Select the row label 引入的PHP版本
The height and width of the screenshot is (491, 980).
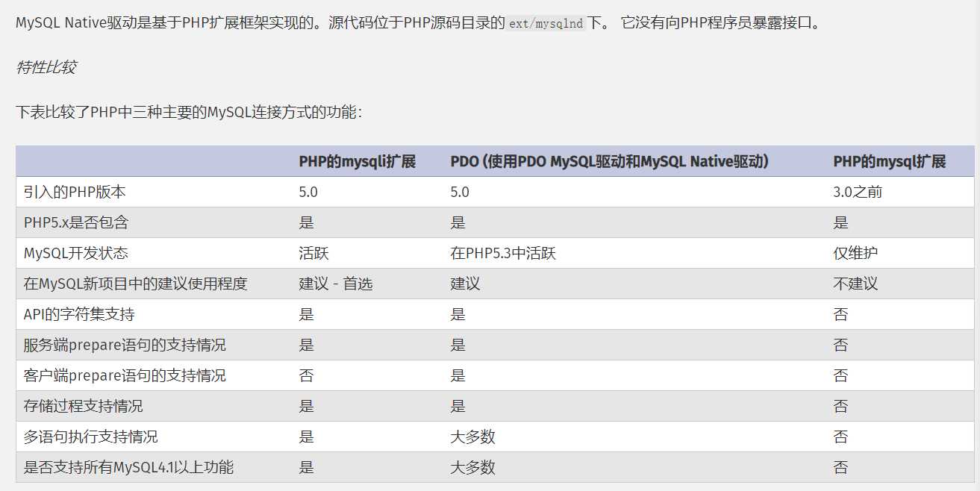pos(75,192)
